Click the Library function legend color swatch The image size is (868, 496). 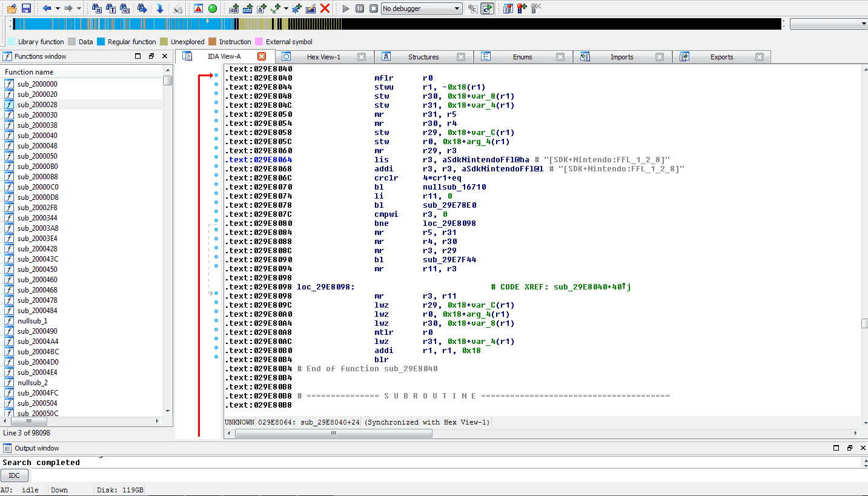pyautogui.click(x=12, y=42)
